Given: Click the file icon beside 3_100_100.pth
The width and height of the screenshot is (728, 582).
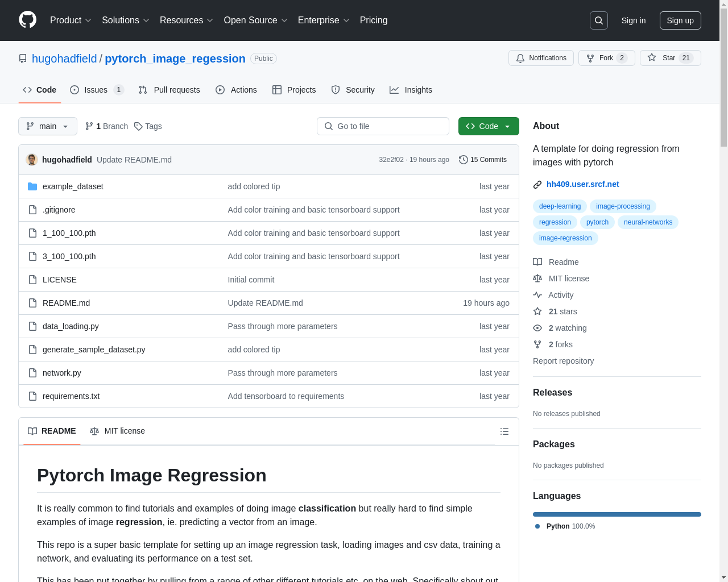Looking at the screenshot, I should 32,256.
